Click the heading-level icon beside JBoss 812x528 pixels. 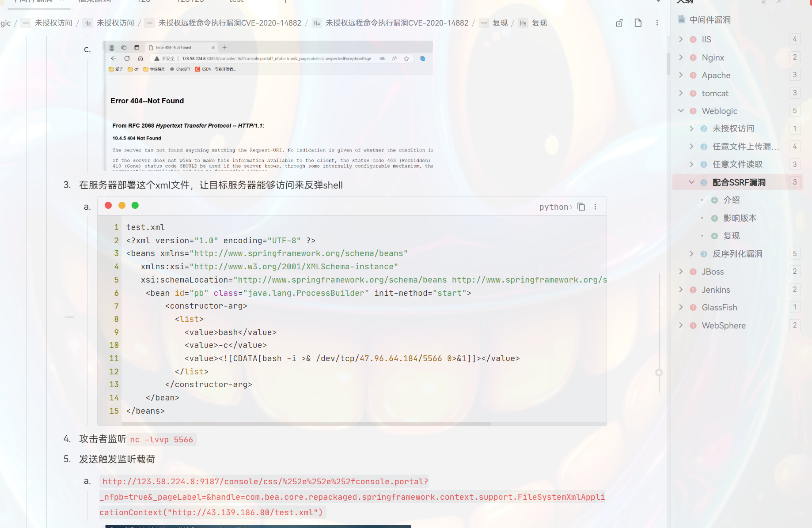click(x=693, y=272)
